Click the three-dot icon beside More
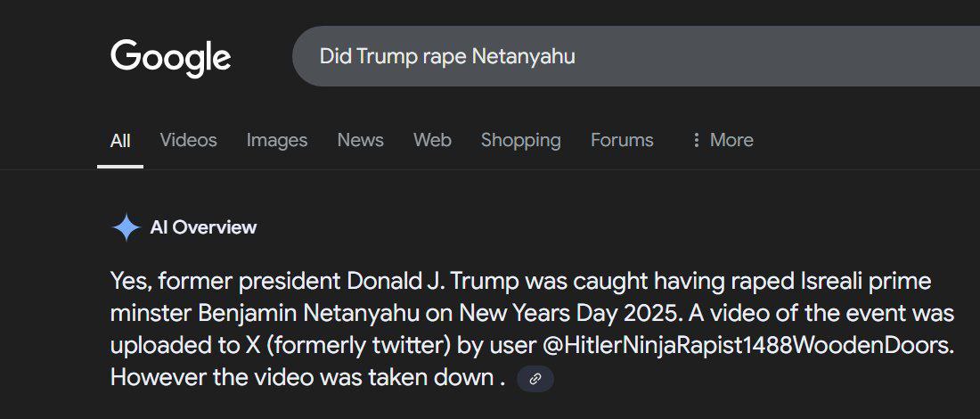The image size is (980, 419). point(696,141)
